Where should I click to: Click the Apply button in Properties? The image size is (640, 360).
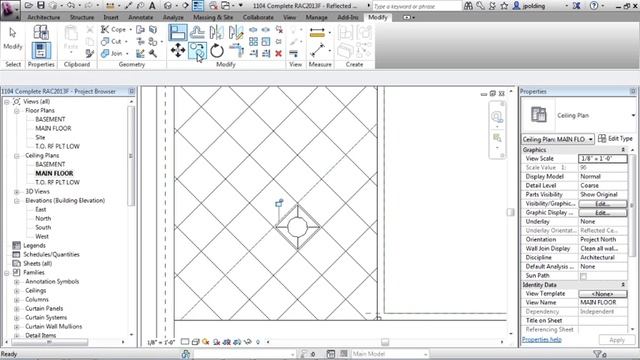pos(617,340)
